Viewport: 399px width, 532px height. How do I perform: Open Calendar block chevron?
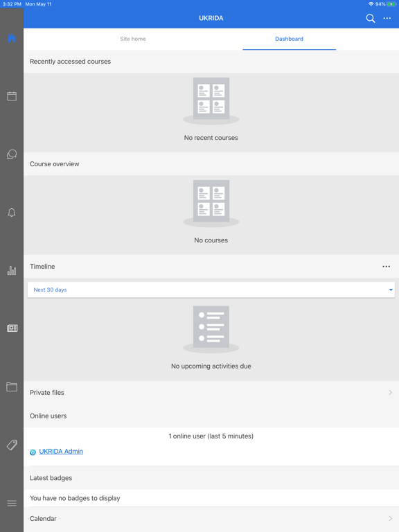coord(391,518)
